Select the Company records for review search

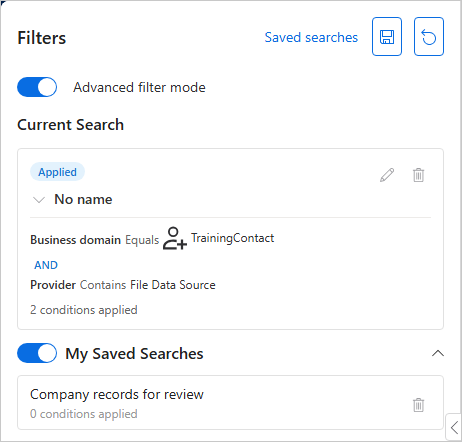(x=230, y=403)
